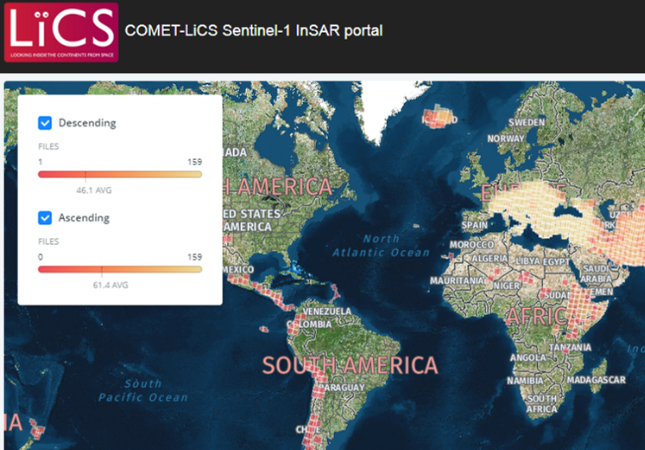
Task: Click the Ascending label text
Action: [84, 217]
